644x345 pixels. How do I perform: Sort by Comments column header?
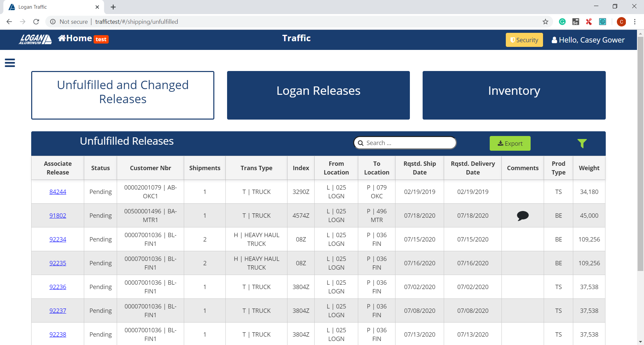coord(523,168)
